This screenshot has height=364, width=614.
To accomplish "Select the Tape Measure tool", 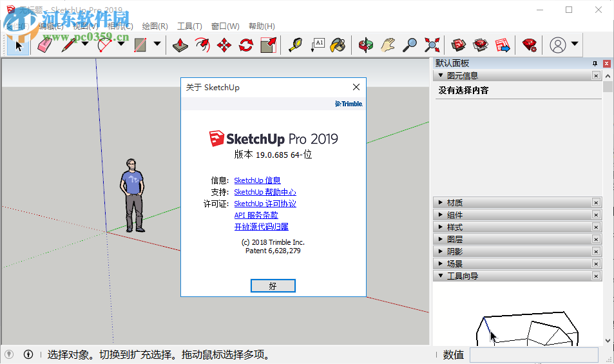I will pyautogui.click(x=296, y=45).
